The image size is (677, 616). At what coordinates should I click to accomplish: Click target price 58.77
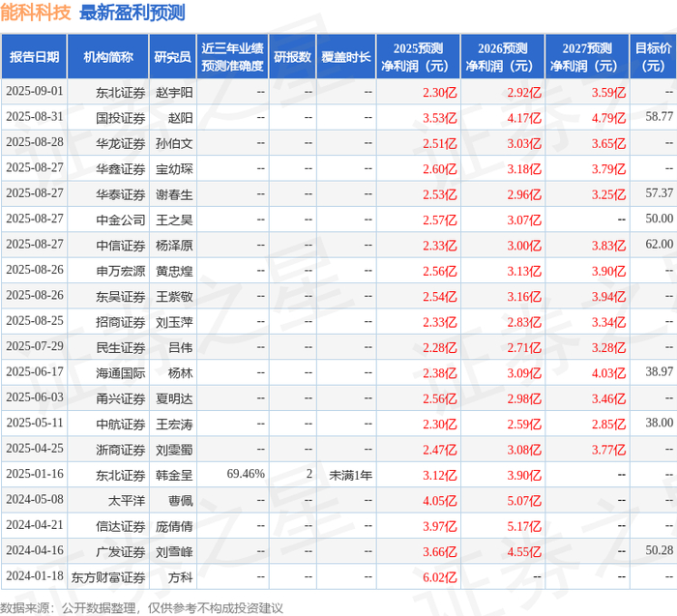click(660, 117)
